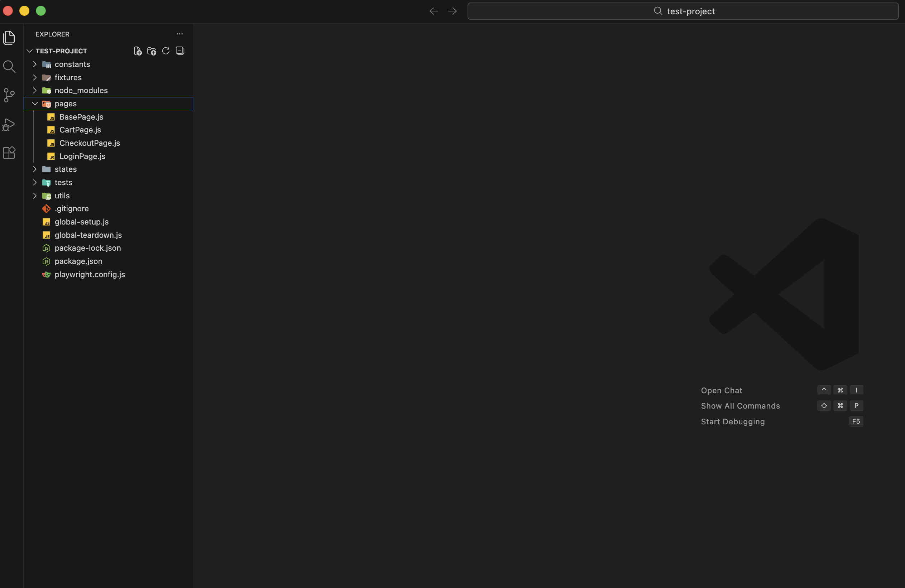Open the Search panel in the activity bar
905x588 pixels.
(x=9, y=67)
